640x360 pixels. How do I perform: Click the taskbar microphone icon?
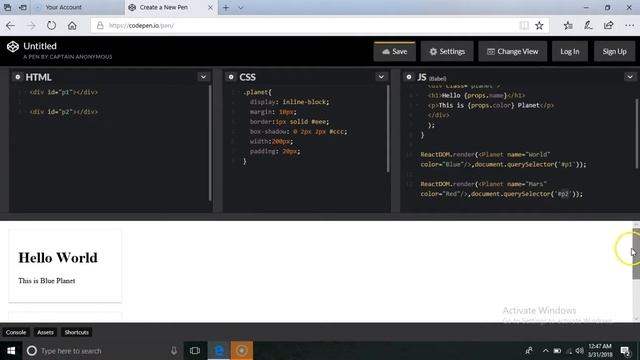(174, 351)
